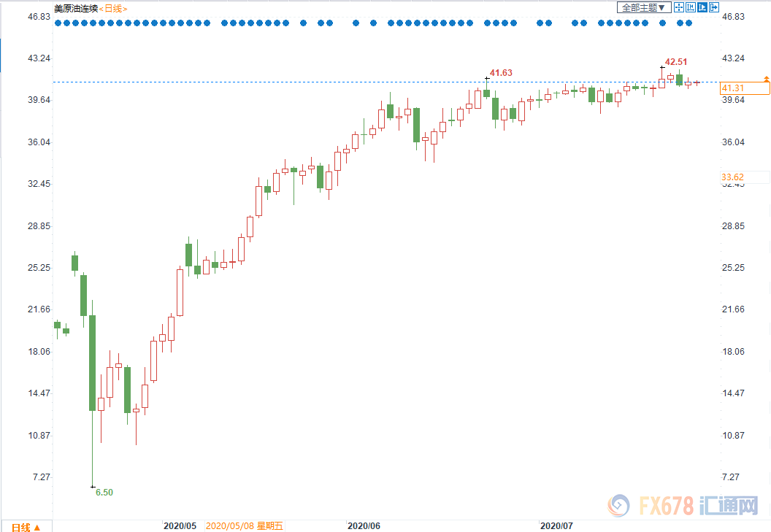The image size is (771, 532).
Task: Click the export arrow icon
Action: [x=713, y=7]
